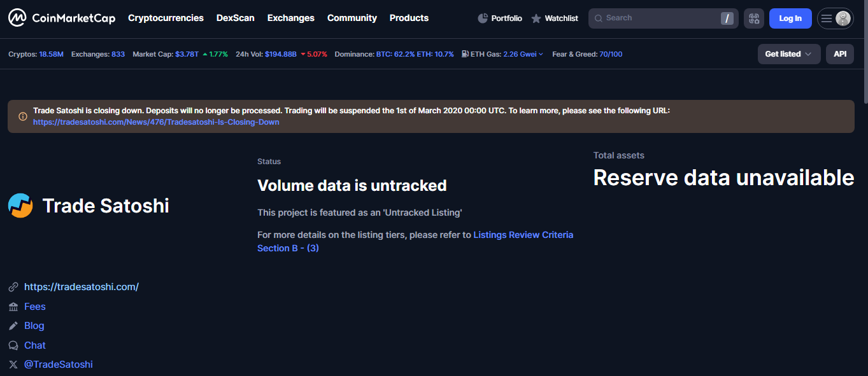The height and width of the screenshot is (376, 868).
Task: Follow the Tradesatoshi-Is-Closing-Down URL in the banner
Action: point(156,122)
